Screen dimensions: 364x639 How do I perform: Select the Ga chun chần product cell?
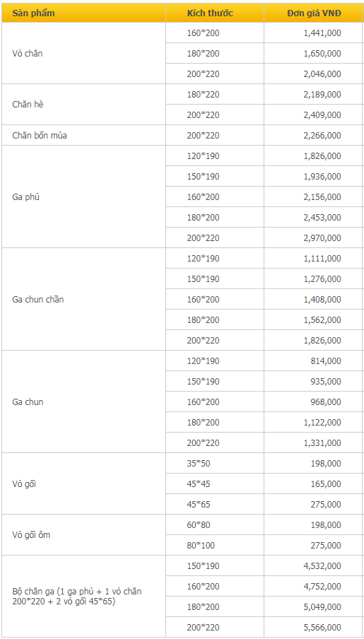point(84,299)
